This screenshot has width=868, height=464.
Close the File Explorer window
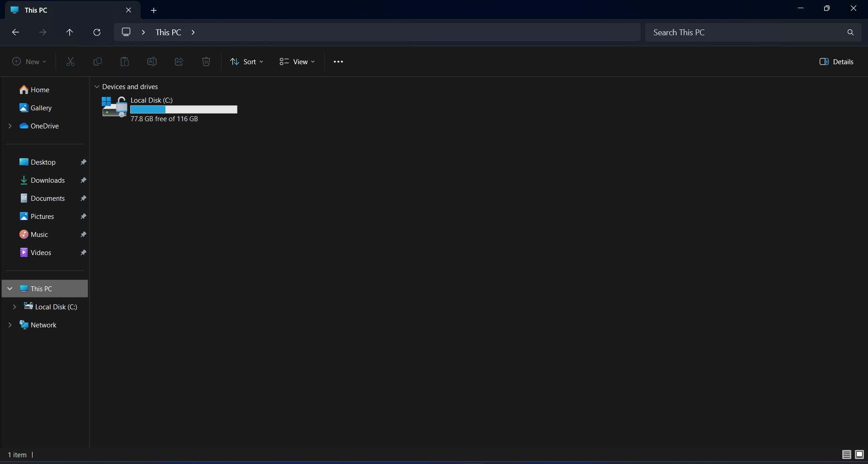coord(854,8)
